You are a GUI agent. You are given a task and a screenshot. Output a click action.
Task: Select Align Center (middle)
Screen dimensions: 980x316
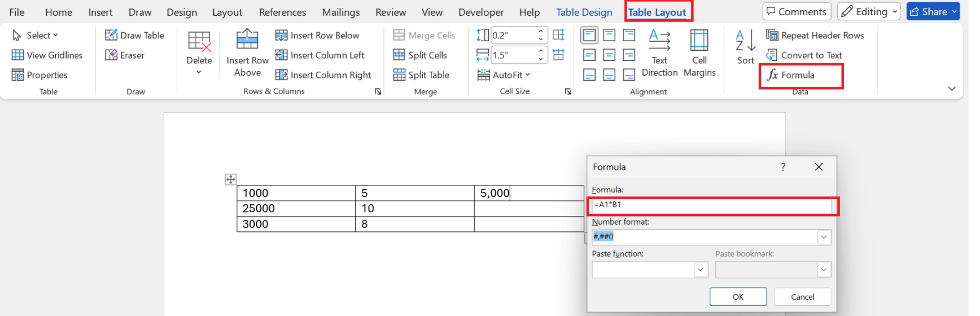[609, 55]
